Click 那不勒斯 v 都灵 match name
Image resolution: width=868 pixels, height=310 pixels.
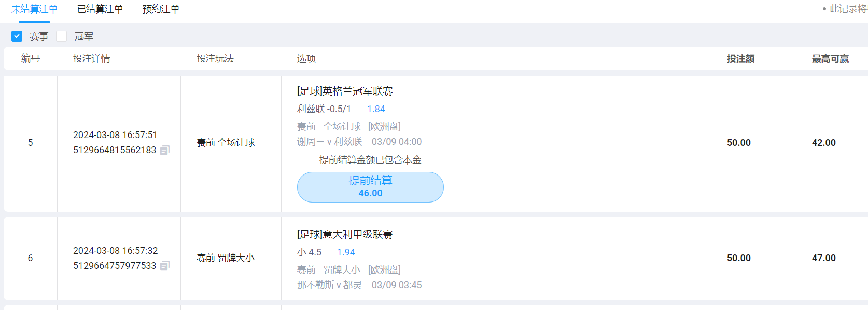[x=329, y=285]
